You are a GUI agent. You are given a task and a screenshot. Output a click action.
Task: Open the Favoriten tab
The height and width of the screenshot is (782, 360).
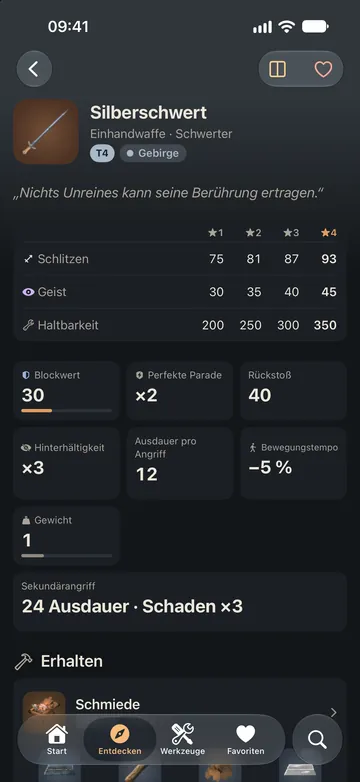tap(246, 739)
